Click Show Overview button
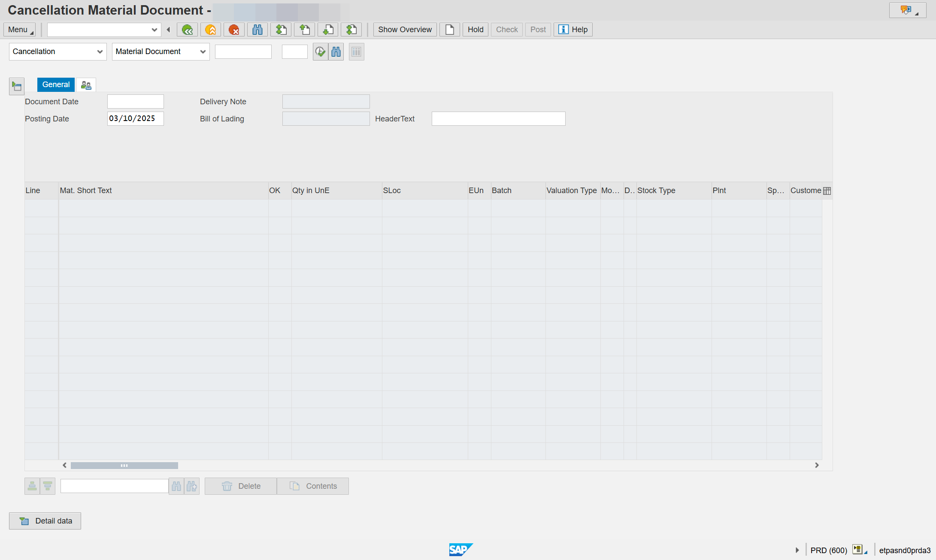 405,30
